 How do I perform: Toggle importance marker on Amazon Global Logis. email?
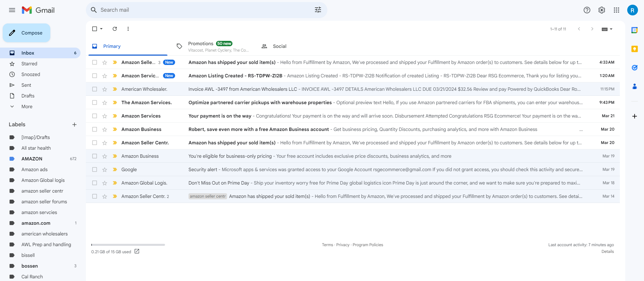pyautogui.click(x=115, y=183)
